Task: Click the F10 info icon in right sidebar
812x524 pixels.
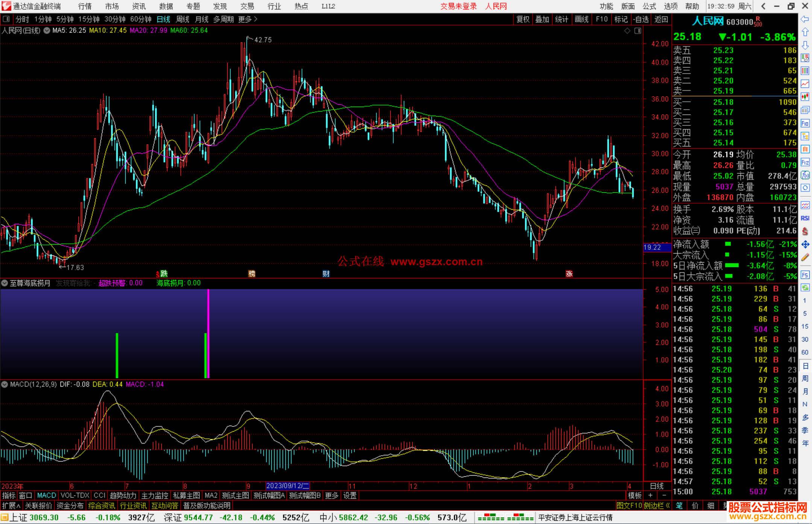Action: tap(805, 123)
